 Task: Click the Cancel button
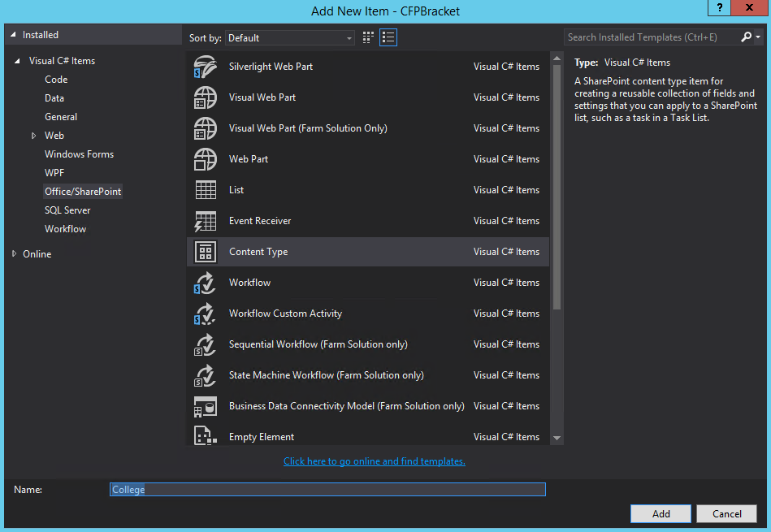727,514
